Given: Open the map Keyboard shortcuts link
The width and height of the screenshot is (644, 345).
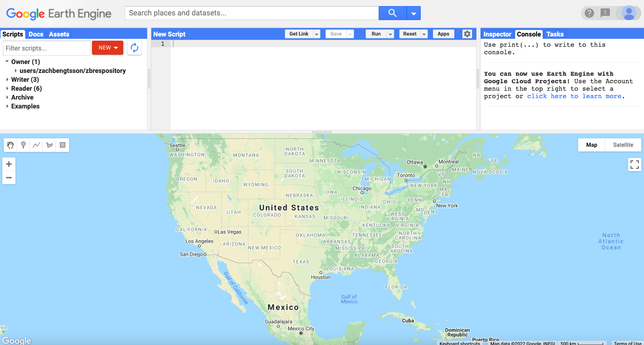Looking at the screenshot, I should coord(460,343).
